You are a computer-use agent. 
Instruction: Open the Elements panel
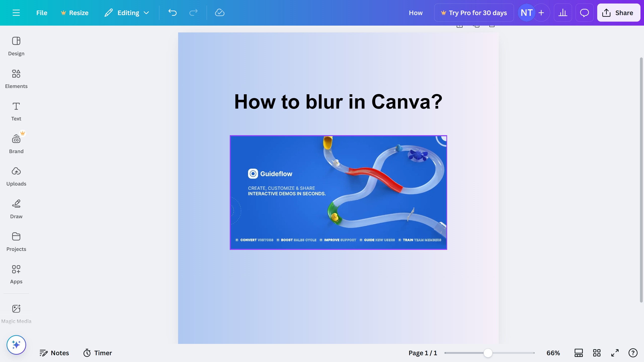(x=16, y=79)
